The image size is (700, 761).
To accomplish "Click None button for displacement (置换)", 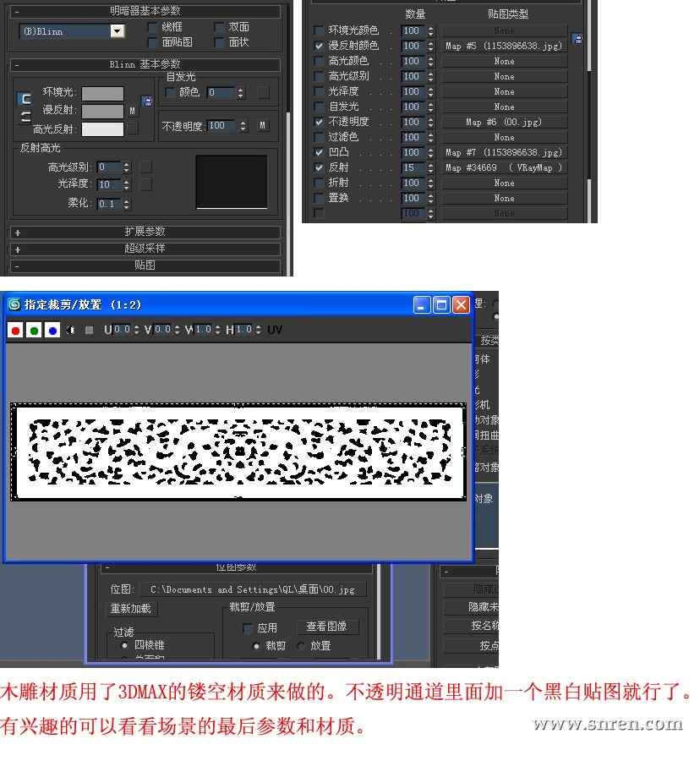I will (x=504, y=198).
